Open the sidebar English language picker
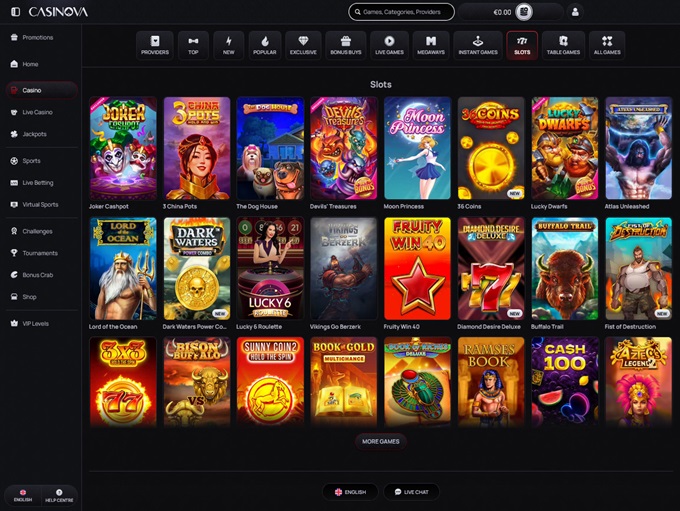The image size is (680, 511). point(22,495)
